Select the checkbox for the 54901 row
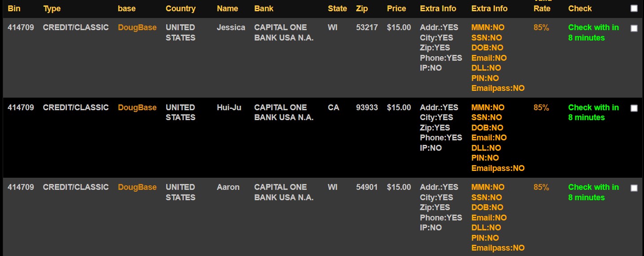Screen dimensions: 644x256 point(634,188)
